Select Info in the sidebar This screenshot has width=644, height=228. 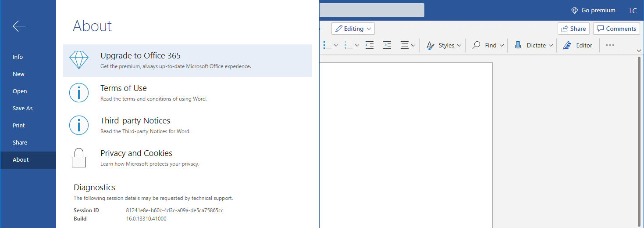(28, 57)
